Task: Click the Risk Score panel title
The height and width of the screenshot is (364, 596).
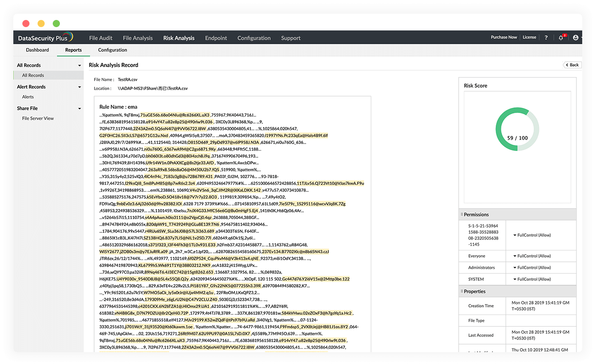Action: click(x=476, y=86)
